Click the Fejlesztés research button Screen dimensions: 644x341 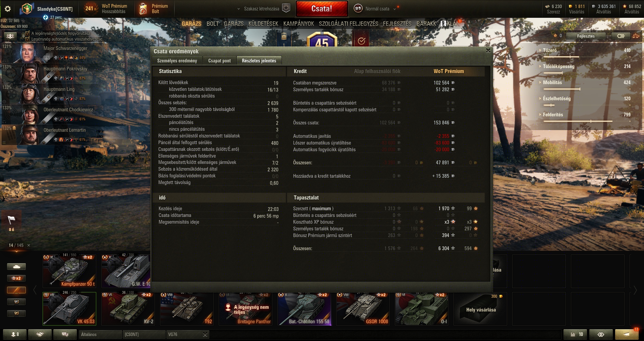click(x=586, y=36)
